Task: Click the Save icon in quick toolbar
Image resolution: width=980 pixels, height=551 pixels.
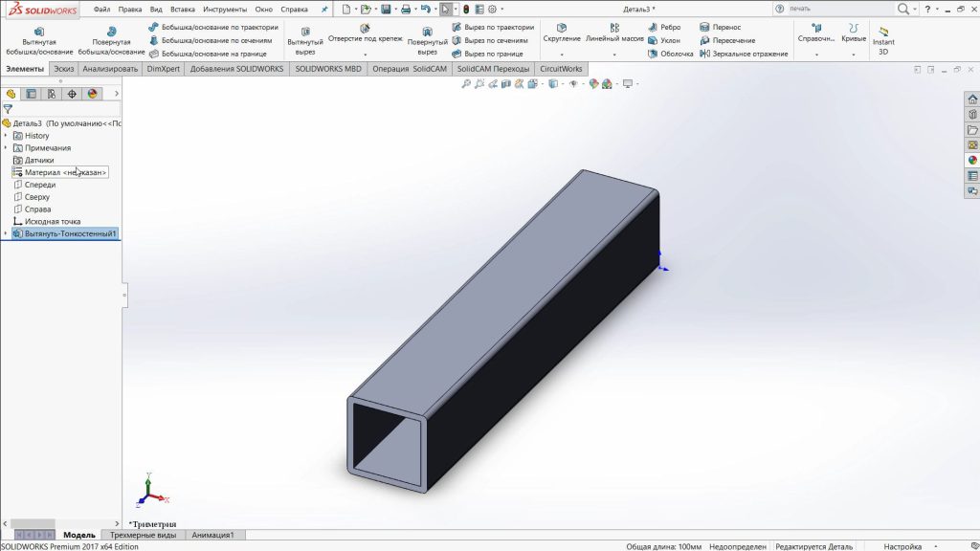Action: [x=386, y=10]
